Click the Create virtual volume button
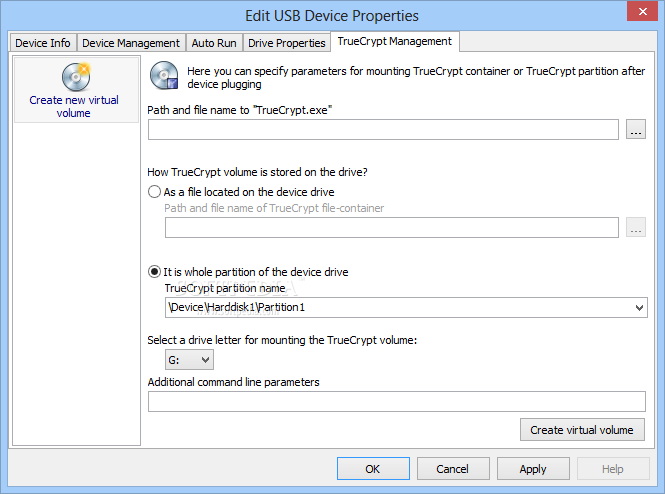 pyautogui.click(x=582, y=430)
